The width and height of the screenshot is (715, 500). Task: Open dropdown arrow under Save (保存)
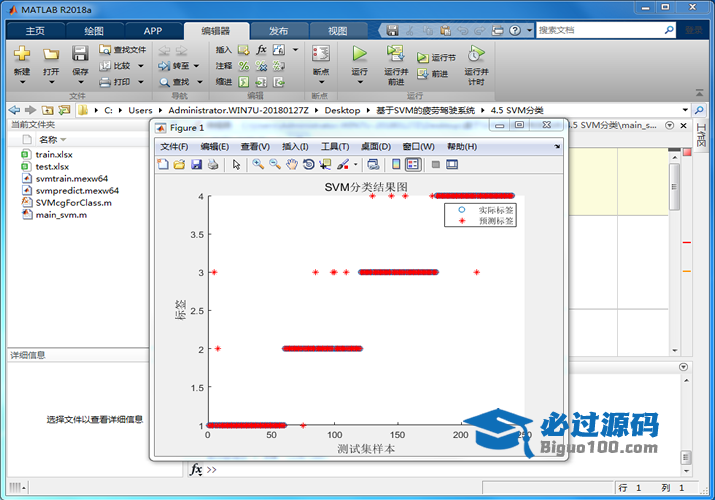[80, 82]
